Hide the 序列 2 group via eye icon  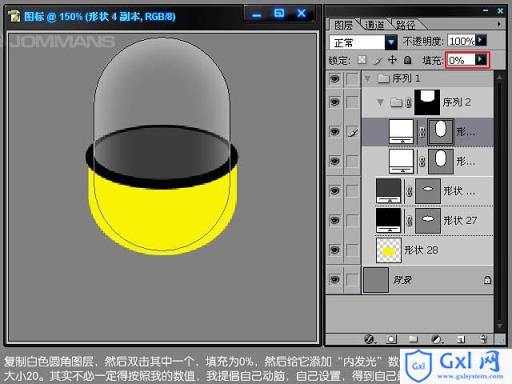pyautogui.click(x=335, y=102)
